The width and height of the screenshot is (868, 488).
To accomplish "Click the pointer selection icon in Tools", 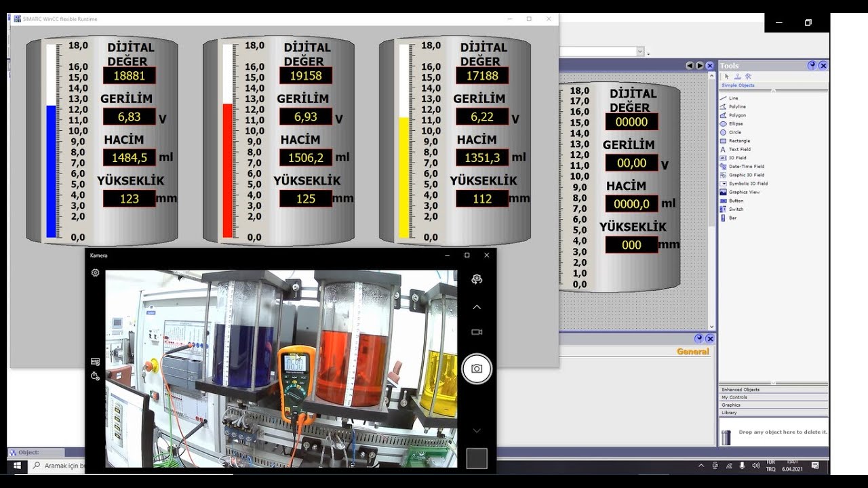I will point(727,77).
